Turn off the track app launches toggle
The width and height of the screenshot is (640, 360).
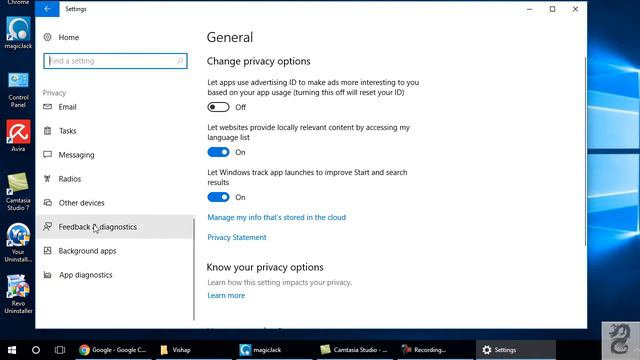coord(218,197)
